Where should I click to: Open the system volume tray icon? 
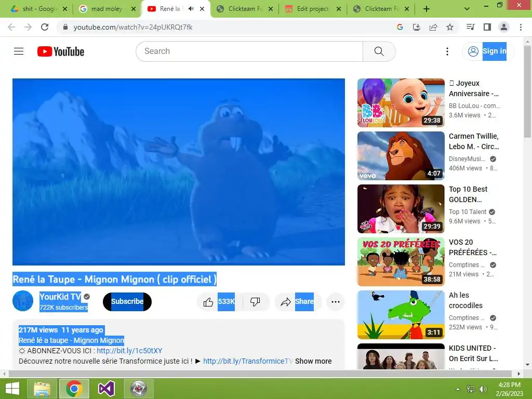click(483, 389)
